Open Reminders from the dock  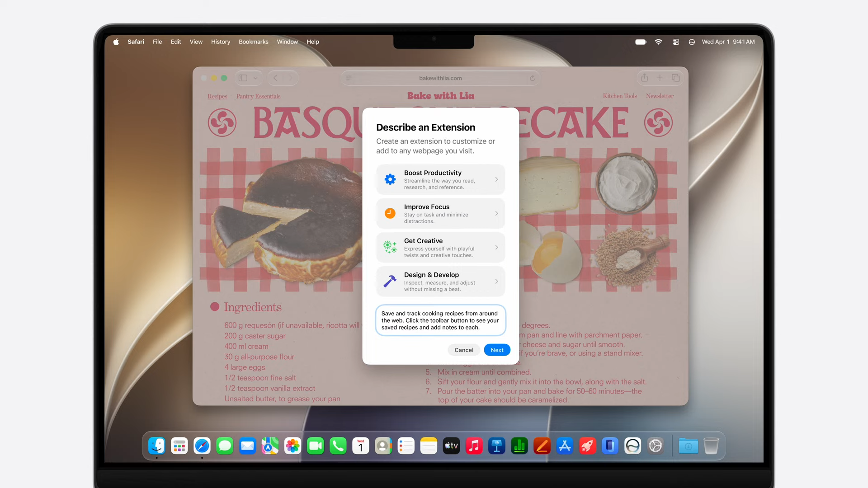(x=406, y=446)
